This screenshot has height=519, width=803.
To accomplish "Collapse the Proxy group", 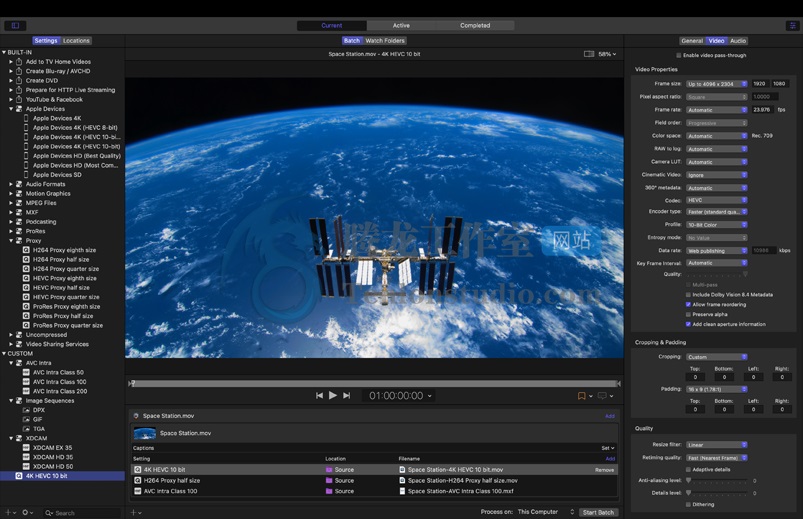I will point(11,240).
